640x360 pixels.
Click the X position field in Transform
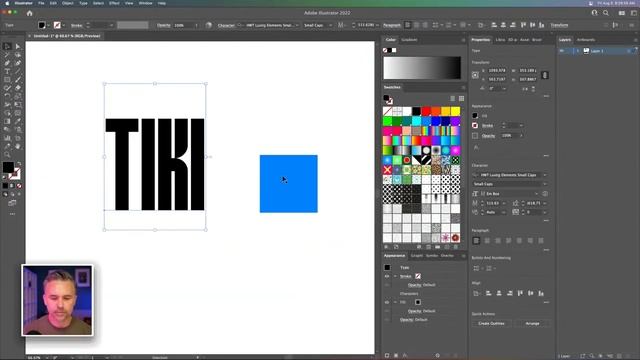(x=497, y=71)
